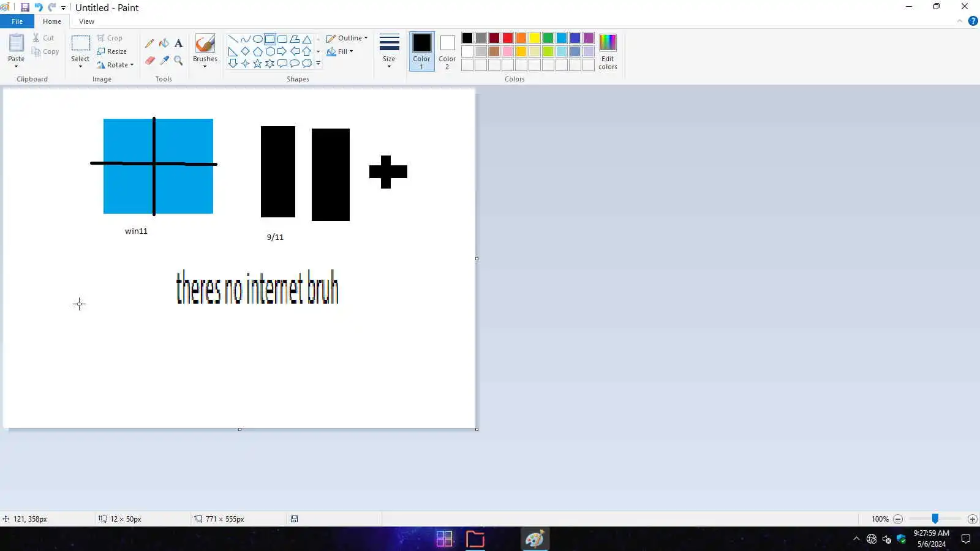Open the shape Outline dropdown
This screenshot has width=980, height=551.
pos(347,38)
